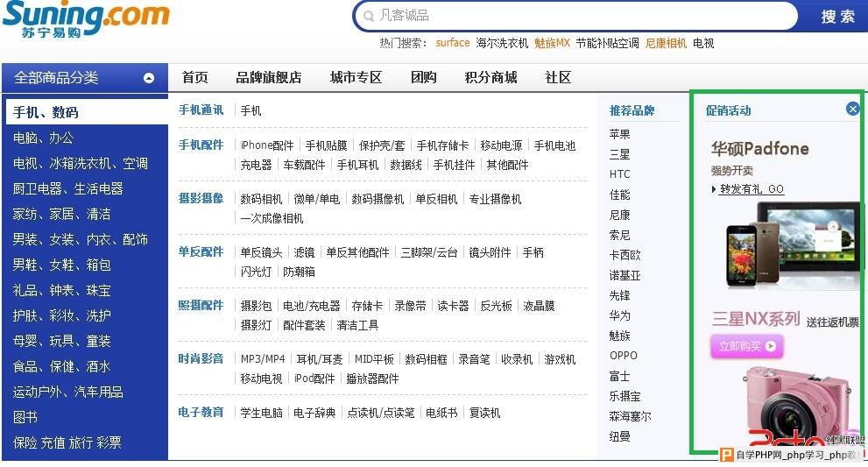Click hot search term surface
Viewport: 868px width, 467px height.
click(452, 43)
